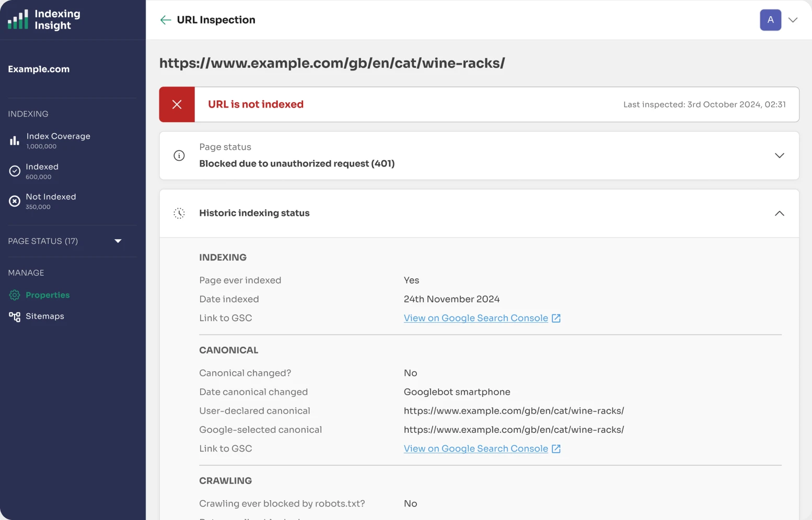This screenshot has width=812, height=520.
Task: Click the Page status info icon
Action: click(179, 156)
